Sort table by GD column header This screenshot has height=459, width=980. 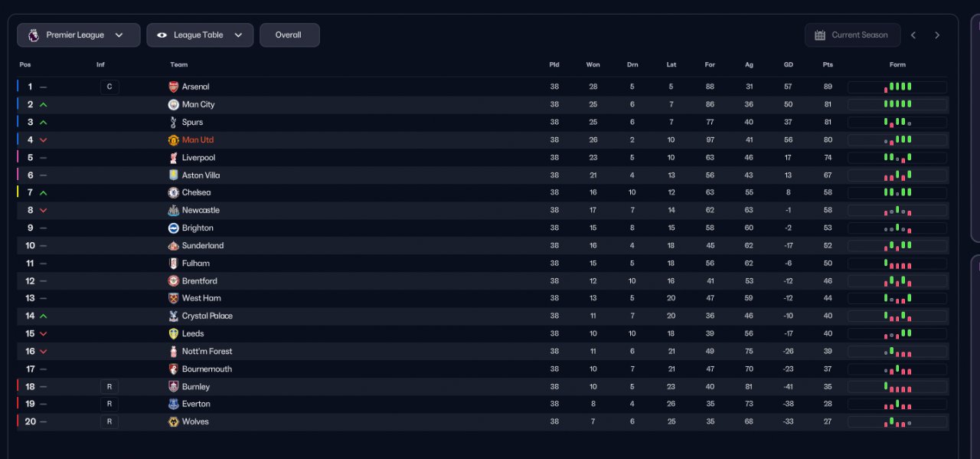(x=788, y=65)
